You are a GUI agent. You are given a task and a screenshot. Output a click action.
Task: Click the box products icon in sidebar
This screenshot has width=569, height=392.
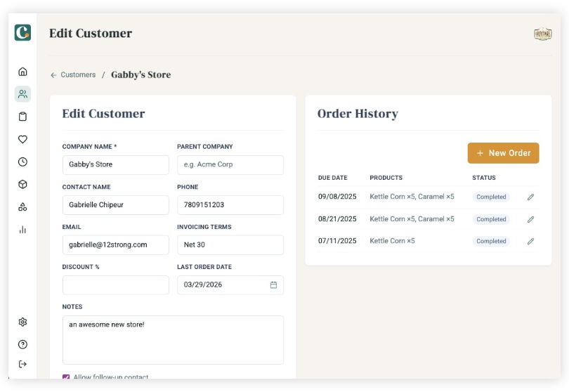(x=22, y=184)
